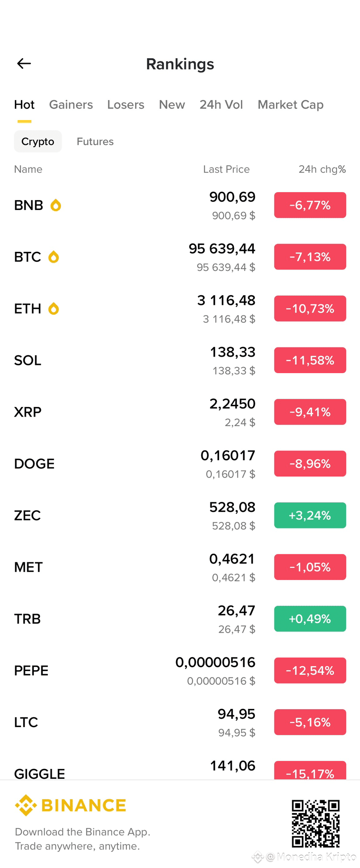Sort by 24h chg% column header
360x868 pixels.
[x=322, y=169]
